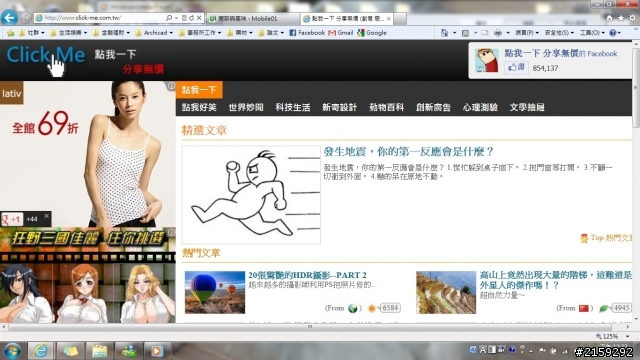
Task: Click the command bar Feeds icon
Action: pos(465,33)
